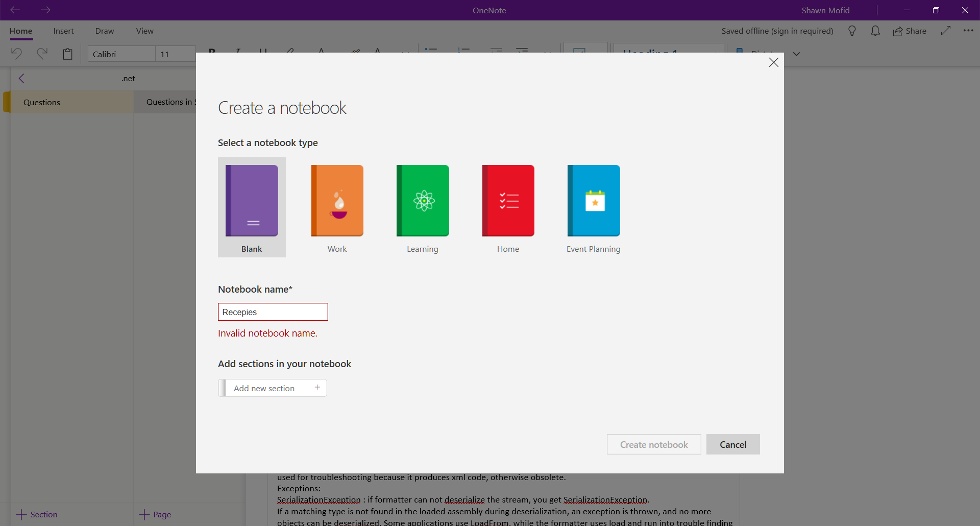Click the Redo icon

[x=42, y=54]
